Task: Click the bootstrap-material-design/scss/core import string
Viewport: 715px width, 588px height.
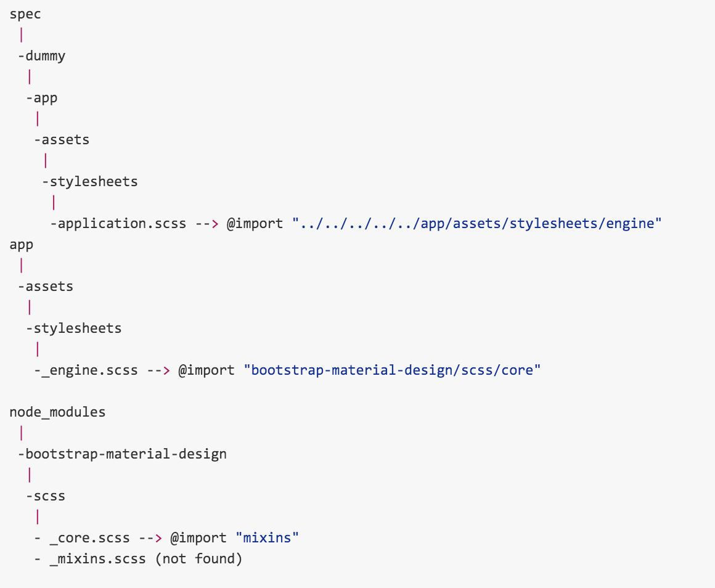Action: click(392, 370)
